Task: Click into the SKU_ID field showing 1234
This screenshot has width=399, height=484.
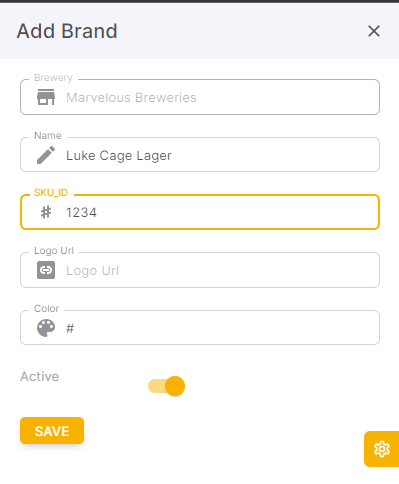Action: 200,212
